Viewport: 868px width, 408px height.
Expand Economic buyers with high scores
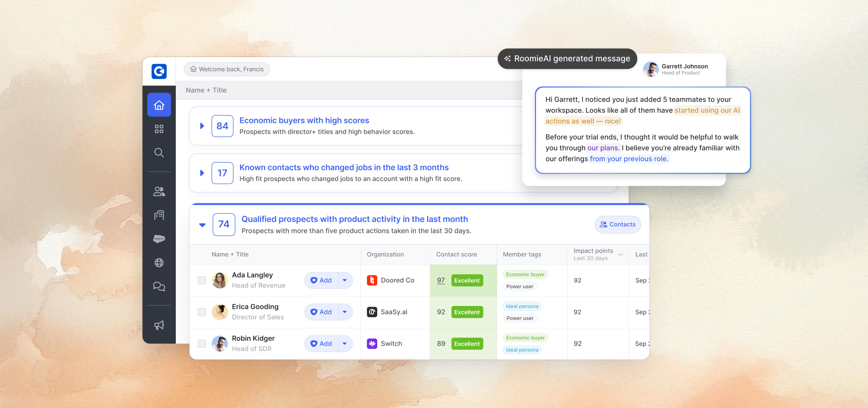click(202, 126)
